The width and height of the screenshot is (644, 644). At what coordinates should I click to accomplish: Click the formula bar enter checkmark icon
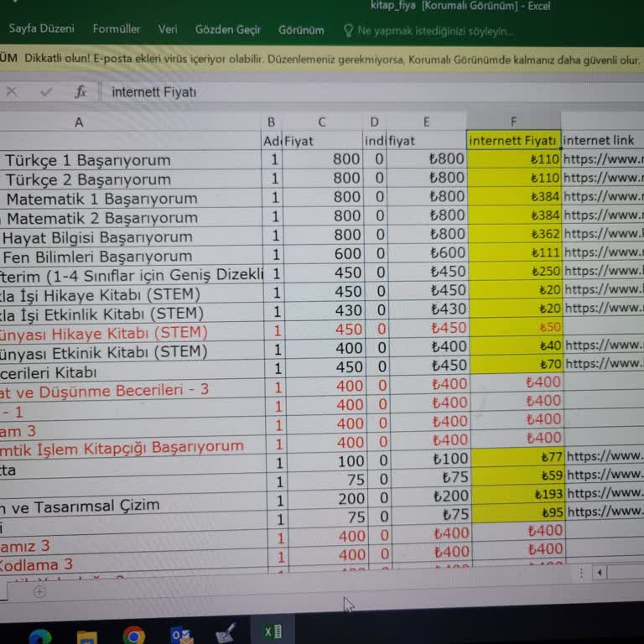46,92
